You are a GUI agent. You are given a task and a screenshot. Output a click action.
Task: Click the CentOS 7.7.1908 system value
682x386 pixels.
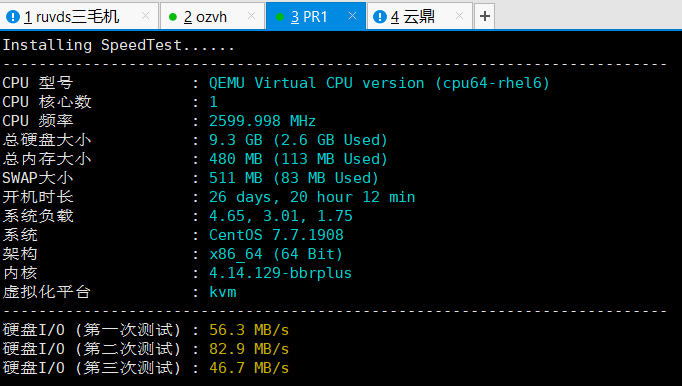coord(276,235)
